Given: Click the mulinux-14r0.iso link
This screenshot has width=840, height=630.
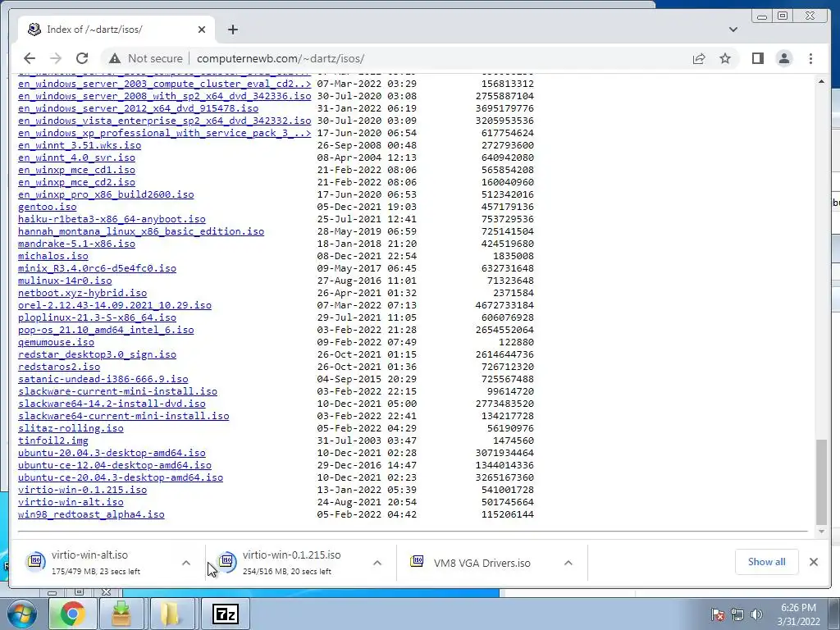Looking at the screenshot, I should 65,281.
